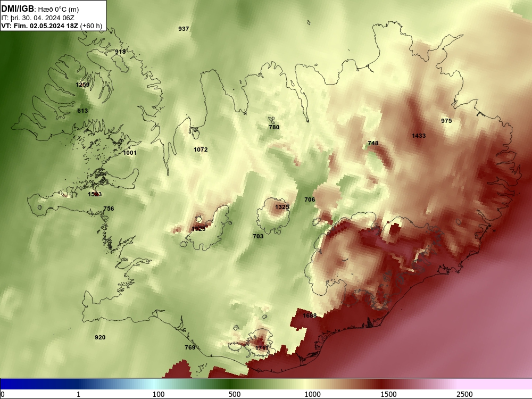
Task: Click the 1325 value on the glacier
Action: click(282, 207)
